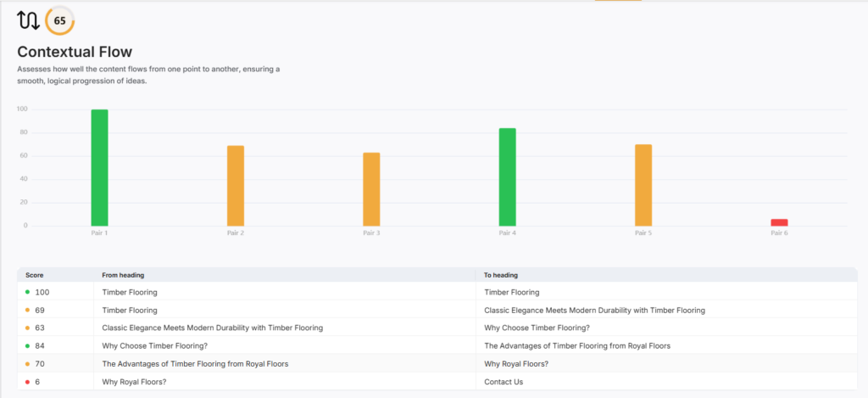868x398 pixels.
Task: Click the orange dot beside score 63
Action: [28, 328]
